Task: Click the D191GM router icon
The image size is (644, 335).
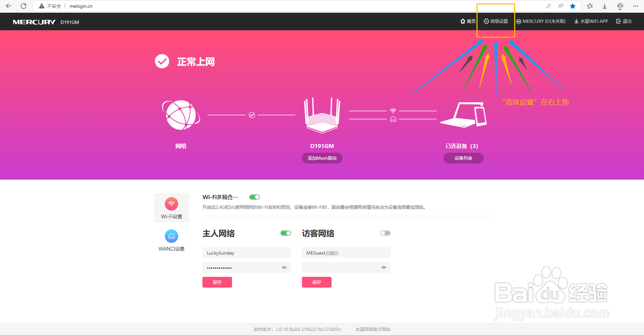Action: [322, 115]
